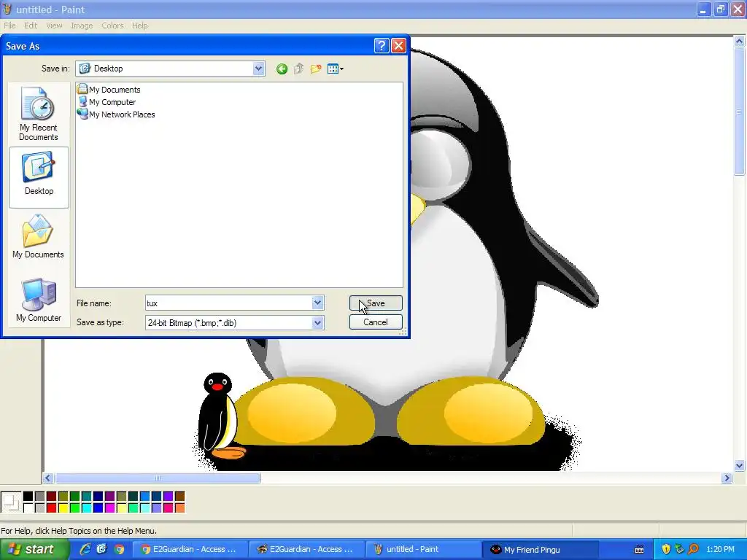Switch to Chrome E2Guardian taskbar window

point(190,549)
